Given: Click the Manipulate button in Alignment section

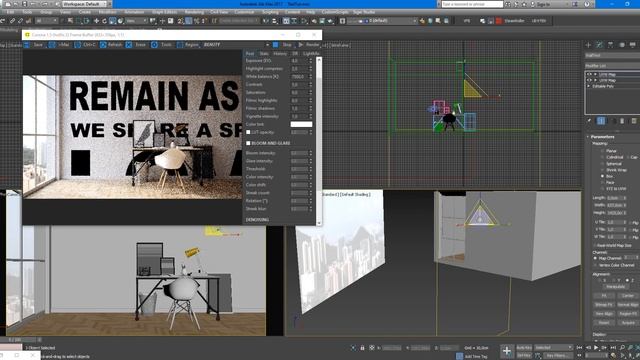Looking at the screenshot, I should coord(616,287).
